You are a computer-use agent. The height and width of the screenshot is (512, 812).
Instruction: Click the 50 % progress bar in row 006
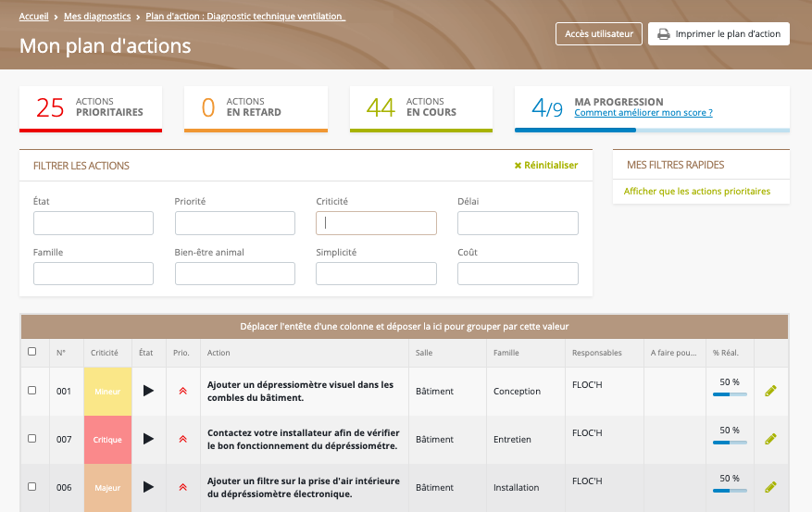(730, 491)
